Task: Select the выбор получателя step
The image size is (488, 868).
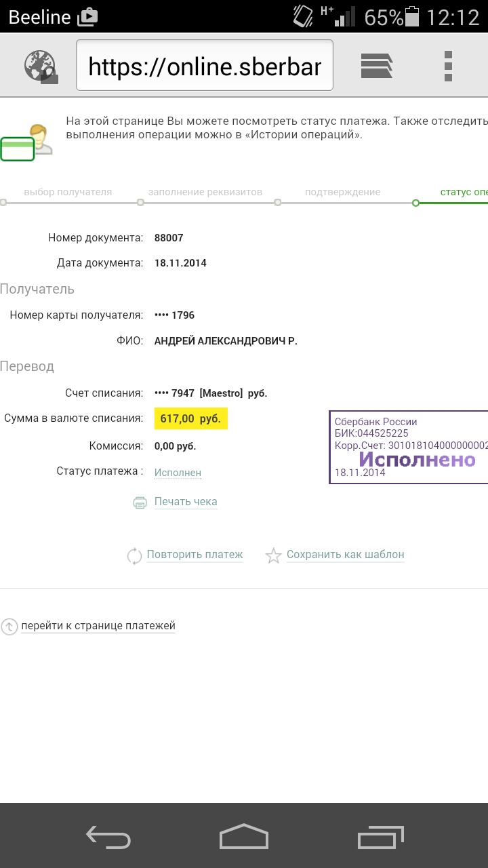Action: [x=68, y=192]
